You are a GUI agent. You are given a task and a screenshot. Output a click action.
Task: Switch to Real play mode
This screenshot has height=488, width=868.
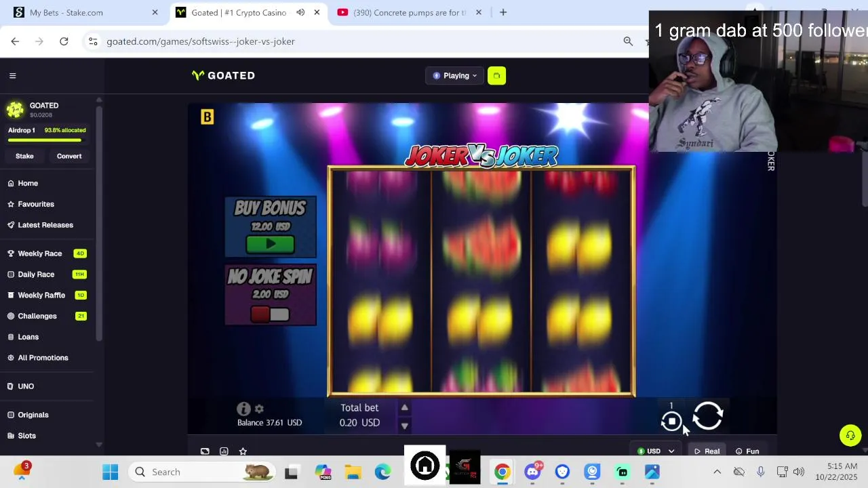coord(707,451)
